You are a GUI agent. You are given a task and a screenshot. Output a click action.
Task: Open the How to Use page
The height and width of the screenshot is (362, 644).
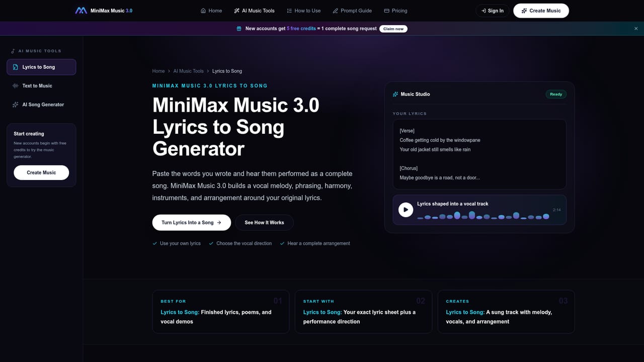(303, 11)
